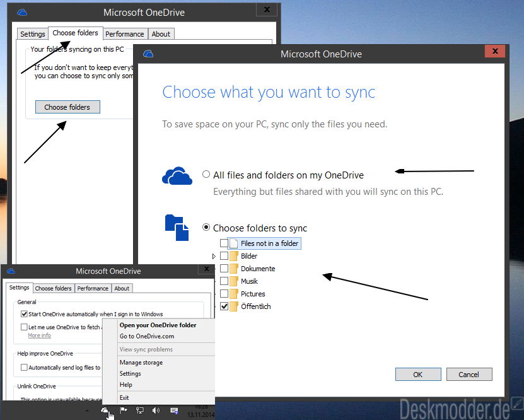Image resolution: width=524 pixels, height=420 pixels.
Task: Check the Files not in a folder checkbox
Action: click(x=224, y=243)
